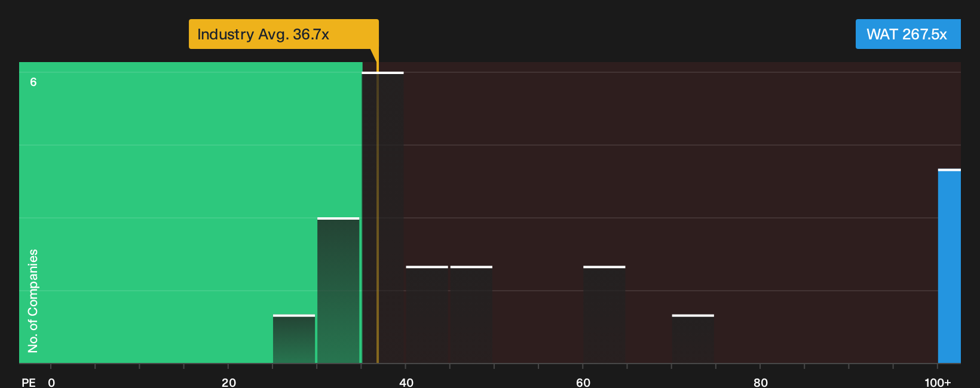This screenshot has width=980, height=388.
Task: Click the 'PE' axis label
Action: pos(29,383)
